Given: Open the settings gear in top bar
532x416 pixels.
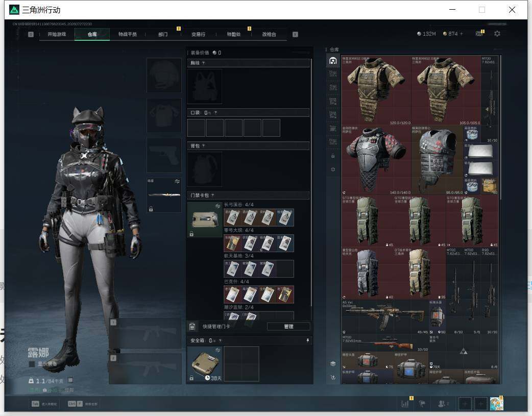Looking at the screenshot, I should [x=497, y=34].
